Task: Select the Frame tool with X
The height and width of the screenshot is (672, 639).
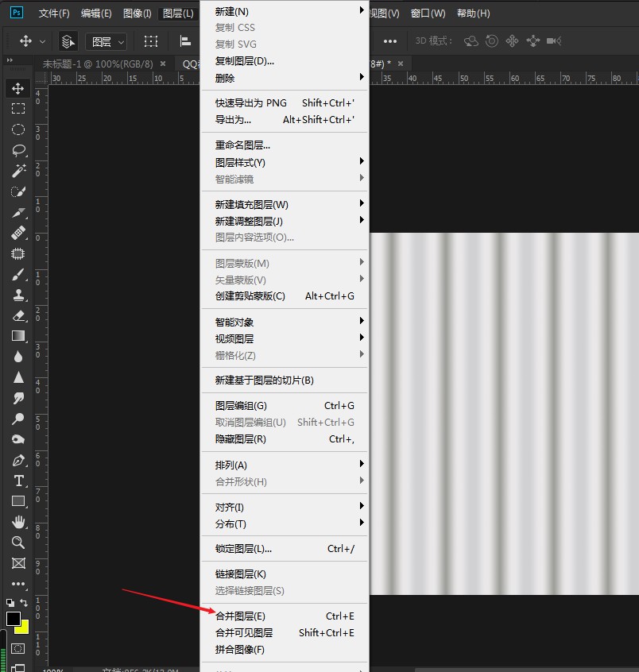Action: coord(18,563)
